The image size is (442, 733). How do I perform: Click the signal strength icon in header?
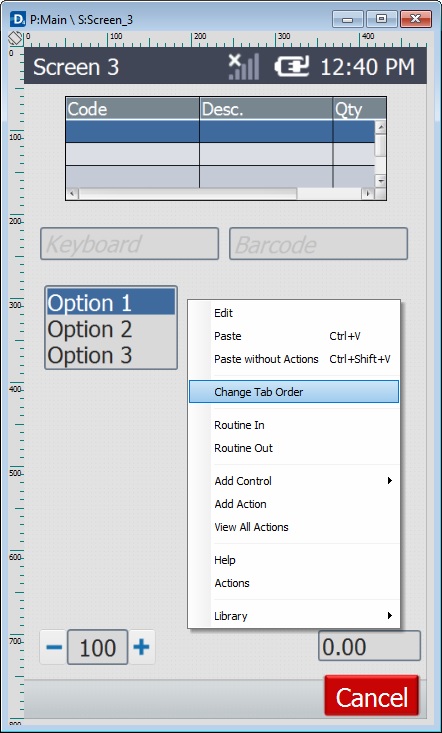243,67
